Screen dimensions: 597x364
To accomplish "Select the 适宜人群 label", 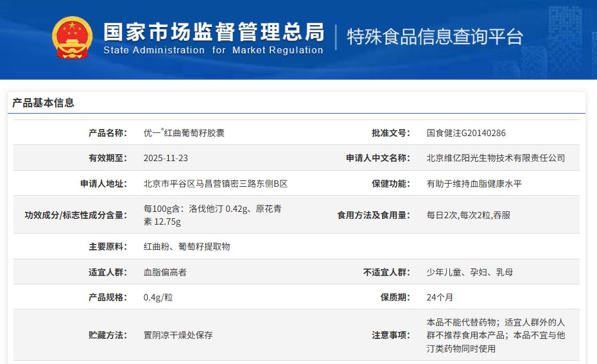I will [x=108, y=272].
